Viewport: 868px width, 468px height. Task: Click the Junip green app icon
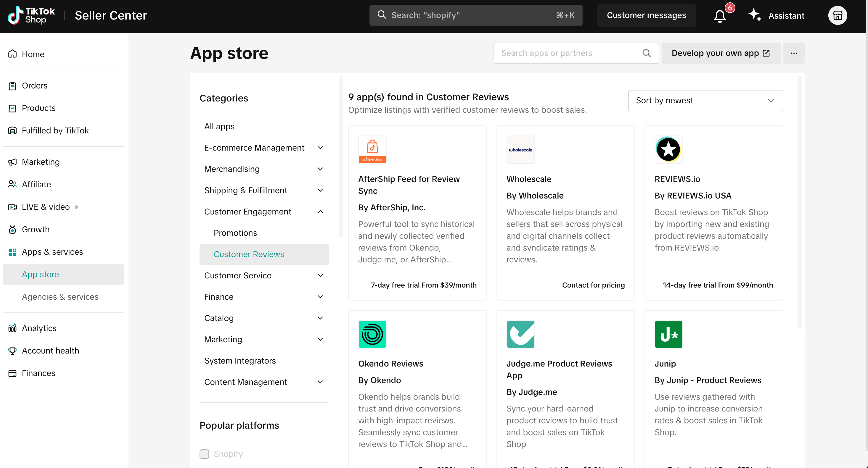(x=668, y=334)
